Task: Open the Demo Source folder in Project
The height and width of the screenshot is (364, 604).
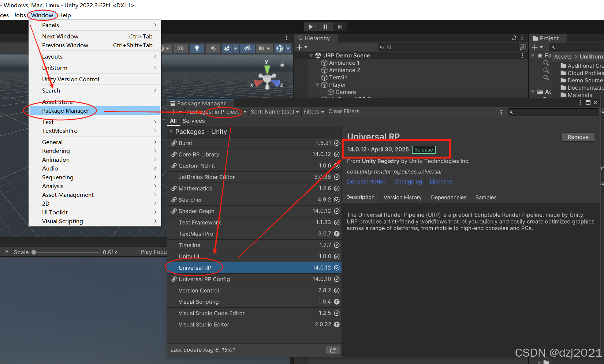Action: click(x=582, y=80)
